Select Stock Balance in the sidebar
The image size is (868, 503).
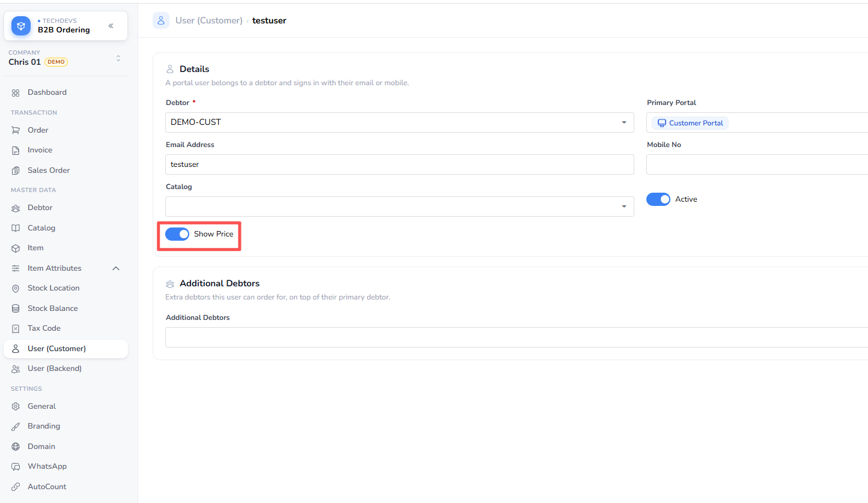pyautogui.click(x=65, y=309)
